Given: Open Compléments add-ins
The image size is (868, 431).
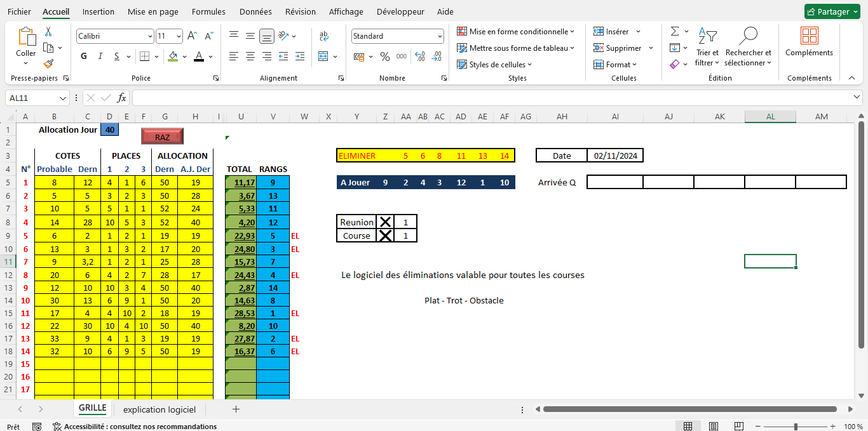Looking at the screenshot, I should tap(809, 42).
